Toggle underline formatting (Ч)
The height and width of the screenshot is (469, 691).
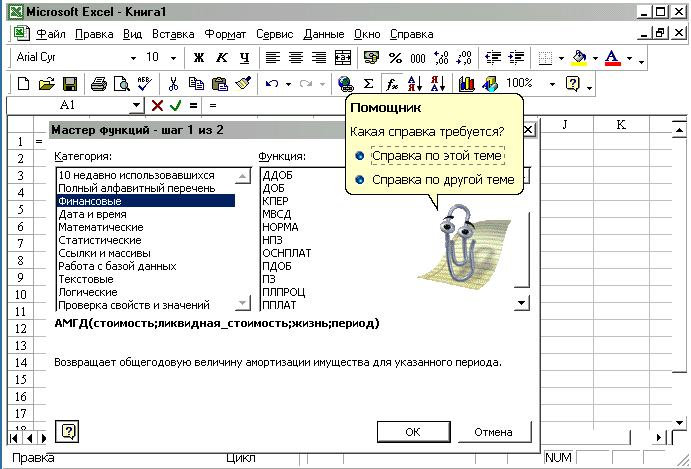[245, 58]
